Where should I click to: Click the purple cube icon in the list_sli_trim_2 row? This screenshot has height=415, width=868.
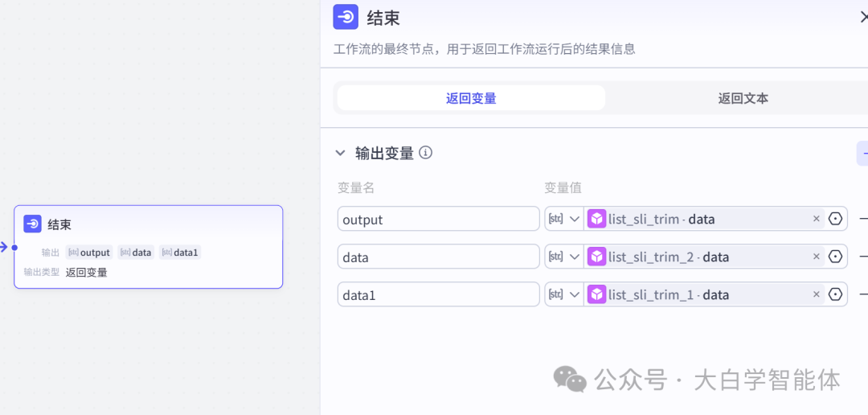(596, 257)
